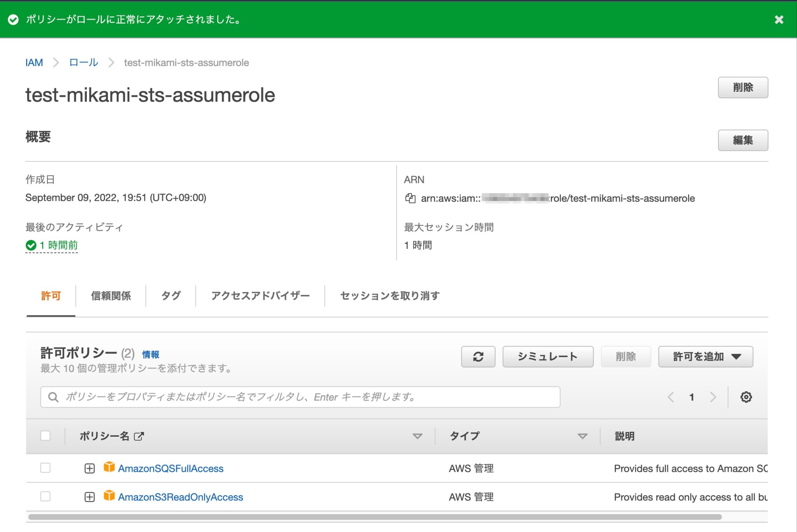
Task: Open table preferences via the gear icon
Action: pos(746,397)
